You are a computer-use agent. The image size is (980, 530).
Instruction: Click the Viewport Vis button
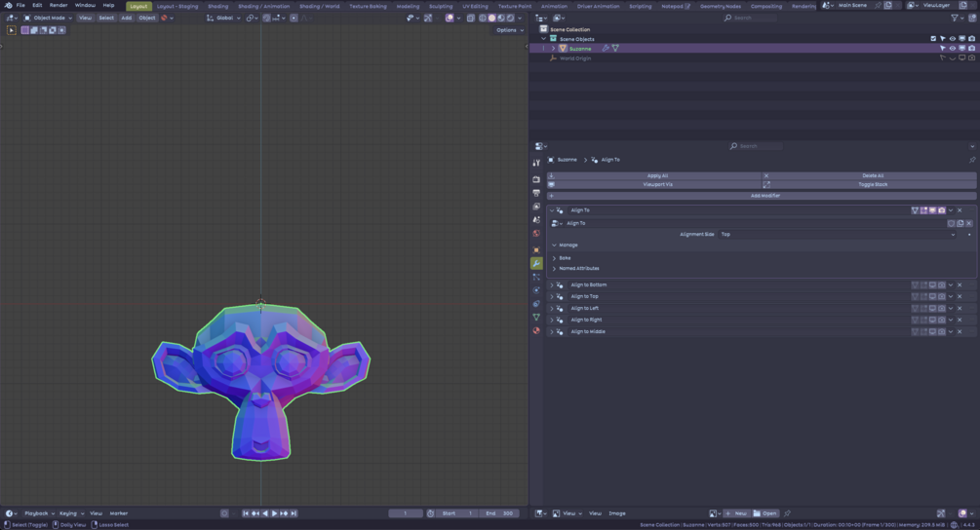654,185
